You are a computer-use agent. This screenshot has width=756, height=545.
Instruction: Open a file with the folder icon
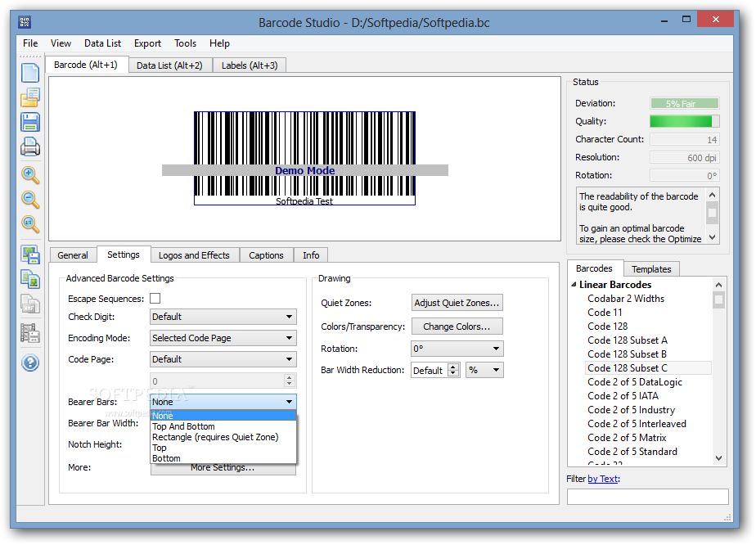pyautogui.click(x=30, y=98)
